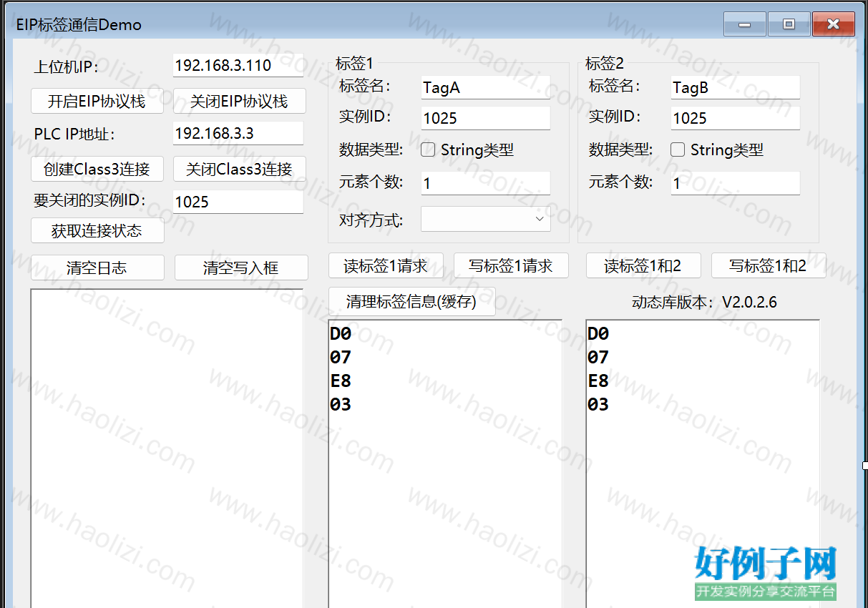The width and height of the screenshot is (868, 608).
Task: Click 标签1 元素个数 field
Action: pyautogui.click(x=486, y=183)
